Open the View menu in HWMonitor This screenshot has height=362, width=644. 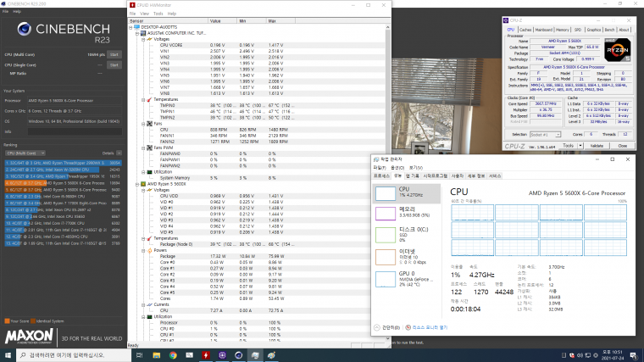coord(144,14)
